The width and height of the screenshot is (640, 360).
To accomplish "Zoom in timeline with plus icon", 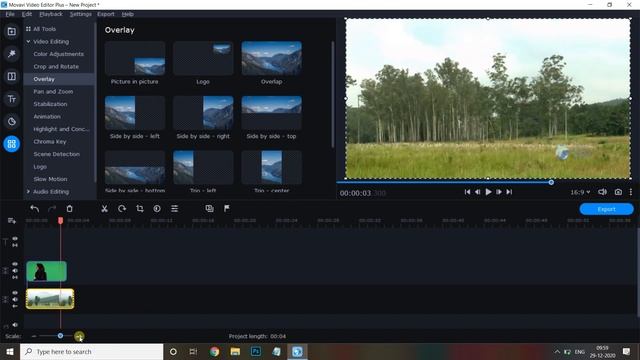I will tap(79, 336).
